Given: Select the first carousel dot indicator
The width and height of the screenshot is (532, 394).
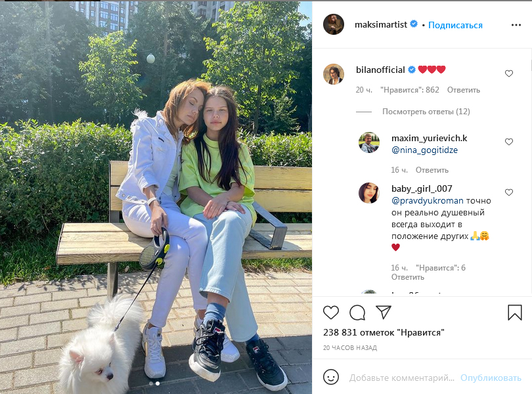Looking at the screenshot, I should pos(151,383).
